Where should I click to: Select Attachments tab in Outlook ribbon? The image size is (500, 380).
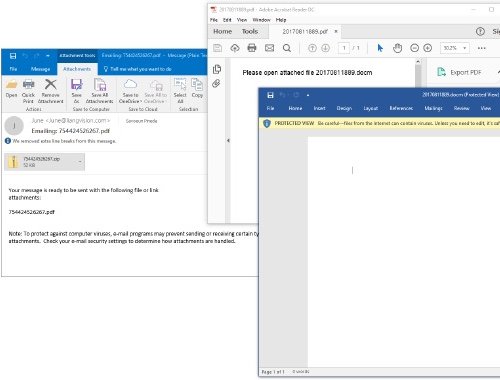pyautogui.click(x=77, y=69)
